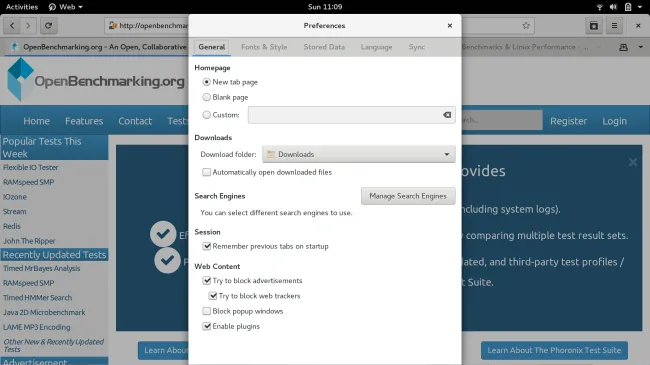The image size is (650, 365).
Task: Reload the page with the refresh icon
Action: [x=49, y=26]
